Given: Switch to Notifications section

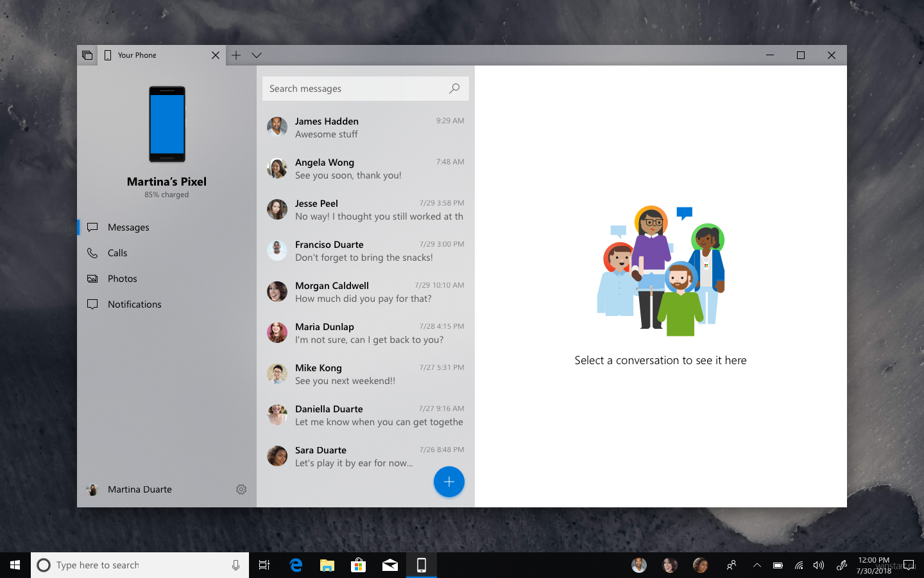Looking at the screenshot, I should point(134,304).
